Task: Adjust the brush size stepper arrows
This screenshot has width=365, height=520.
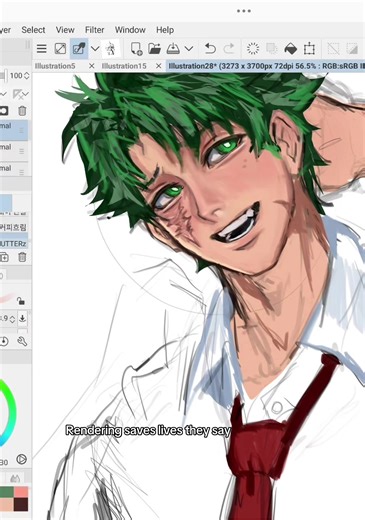Action: tap(12, 319)
